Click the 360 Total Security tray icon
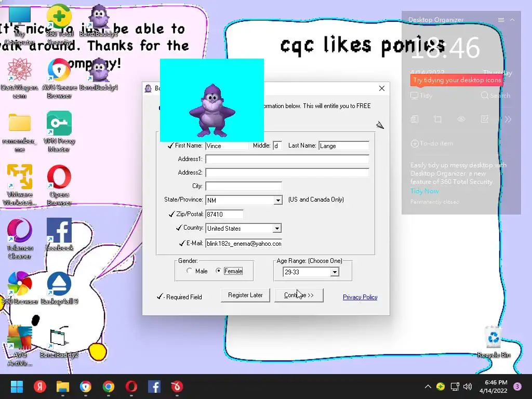This screenshot has height=399, width=532. click(441, 387)
